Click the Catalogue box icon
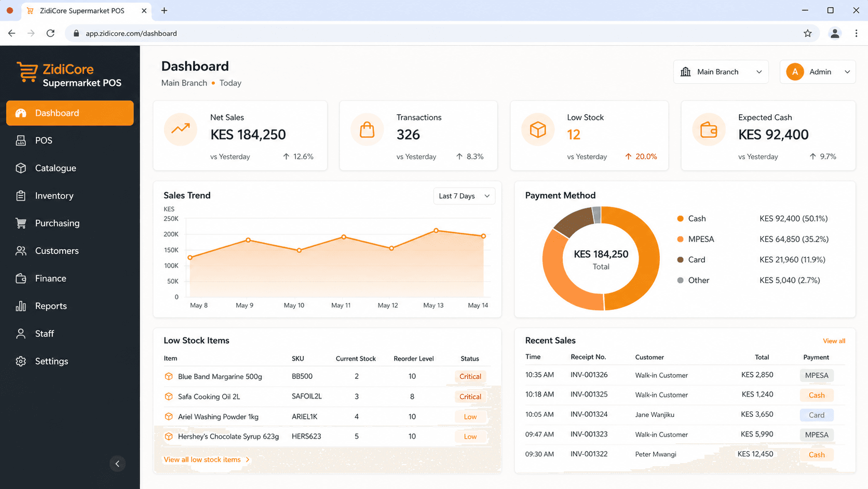Image resolution: width=868 pixels, height=489 pixels. point(21,168)
